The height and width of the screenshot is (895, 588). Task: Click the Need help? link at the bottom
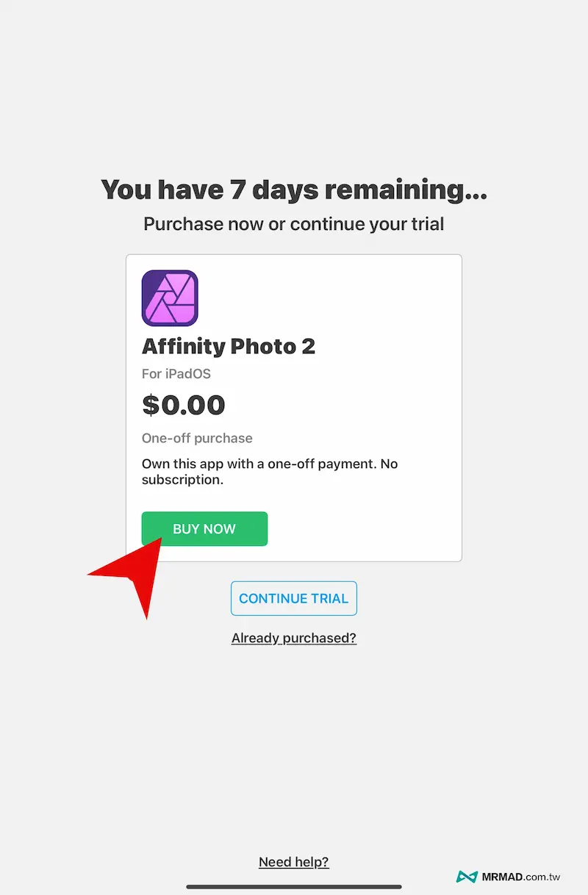tap(293, 862)
